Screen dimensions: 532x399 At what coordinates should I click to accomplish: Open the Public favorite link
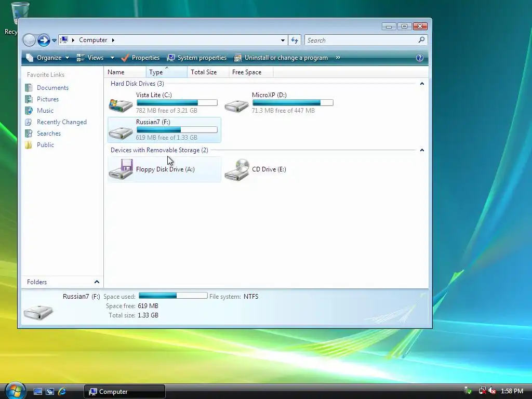(x=46, y=145)
